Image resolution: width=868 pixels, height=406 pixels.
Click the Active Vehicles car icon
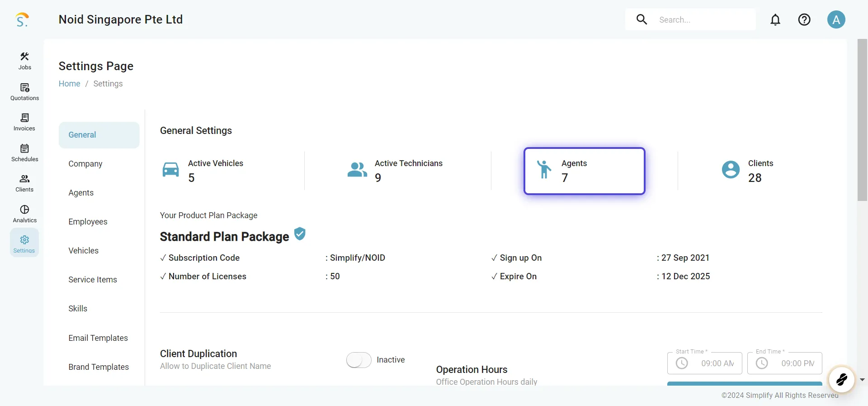170,170
